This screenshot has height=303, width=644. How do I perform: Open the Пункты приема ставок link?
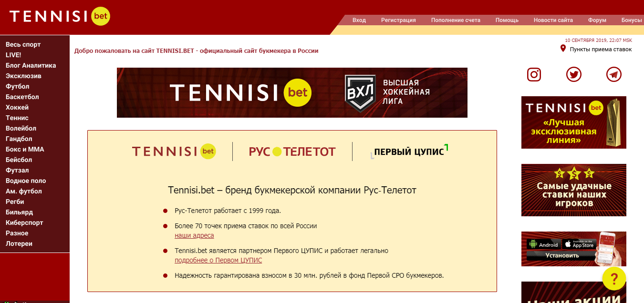601,49
